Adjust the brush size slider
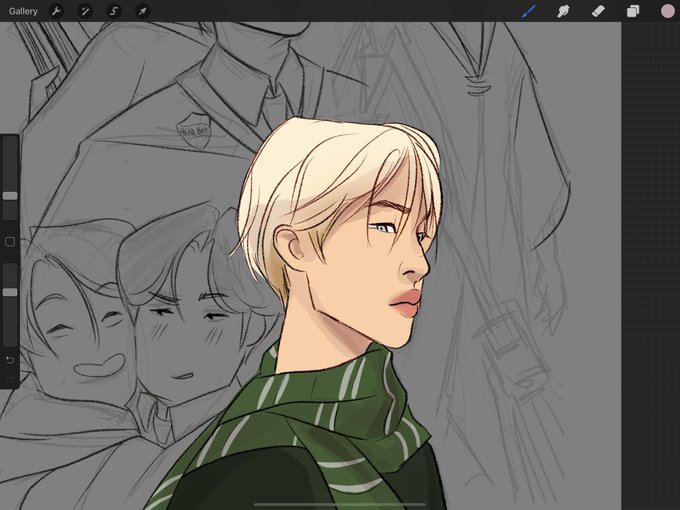680x510 pixels. [10, 196]
